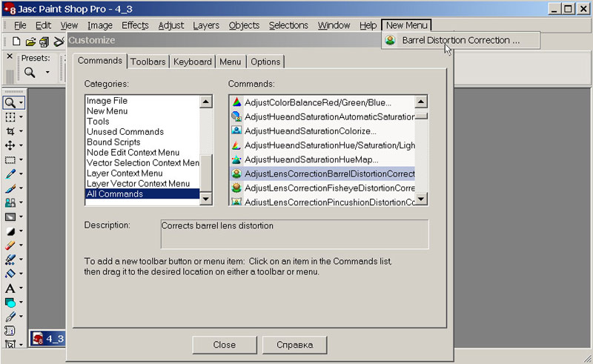The height and width of the screenshot is (364, 593).
Task: Expand the Zoom tool flyout arrow
Action: (x=21, y=103)
